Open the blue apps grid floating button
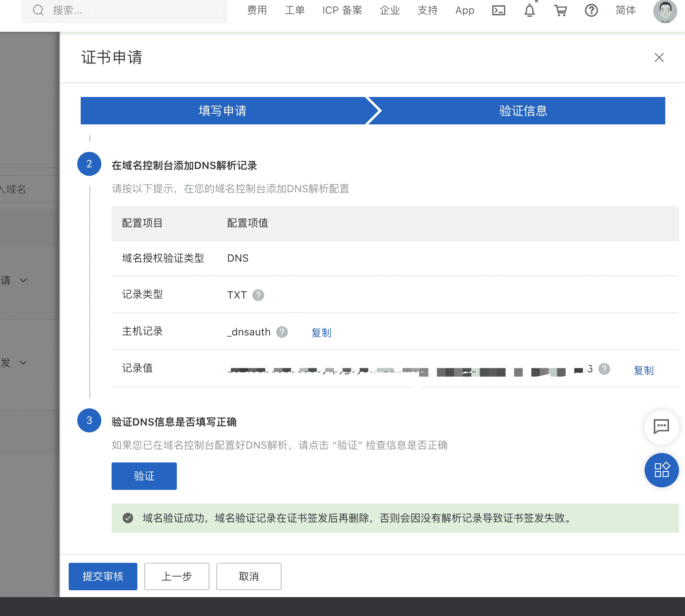This screenshot has width=685, height=616. (x=661, y=470)
